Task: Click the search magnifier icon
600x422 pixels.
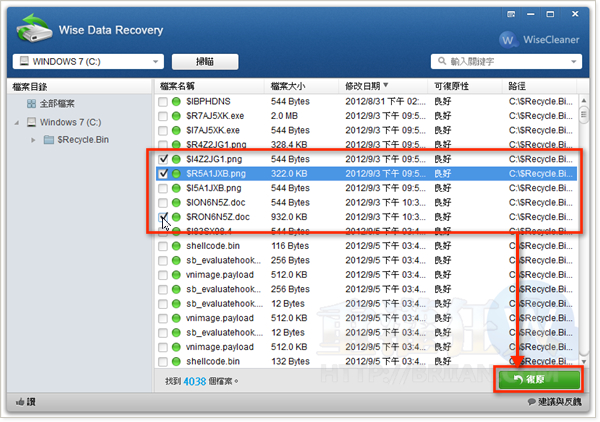Action: coord(442,61)
